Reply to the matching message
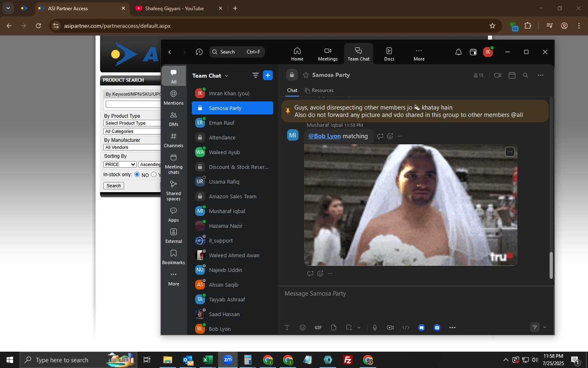 pos(380,136)
